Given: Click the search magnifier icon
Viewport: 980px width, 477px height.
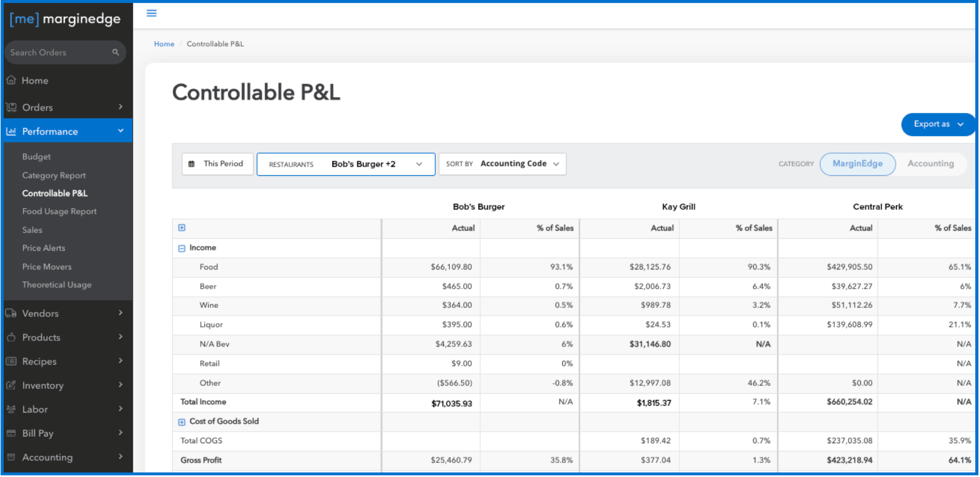Looking at the screenshot, I should tap(115, 52).
